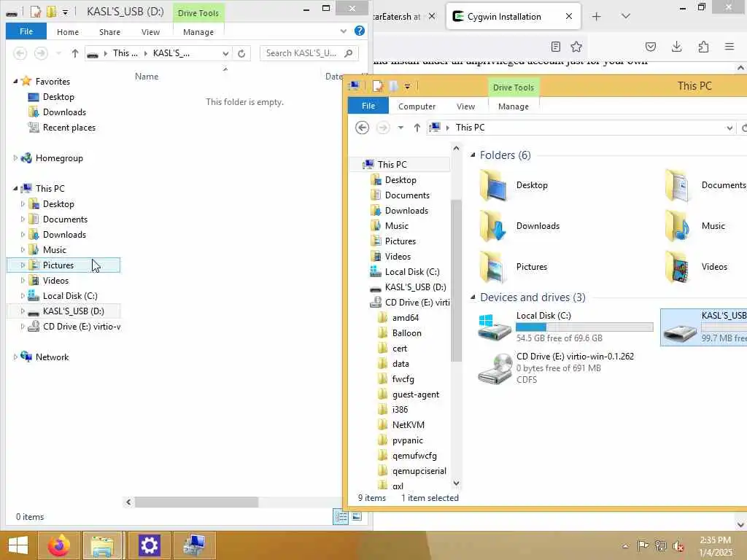The image size is (747, 560).
Task: Open the Manage tab in This PC window
Action: tap(514, 106)
